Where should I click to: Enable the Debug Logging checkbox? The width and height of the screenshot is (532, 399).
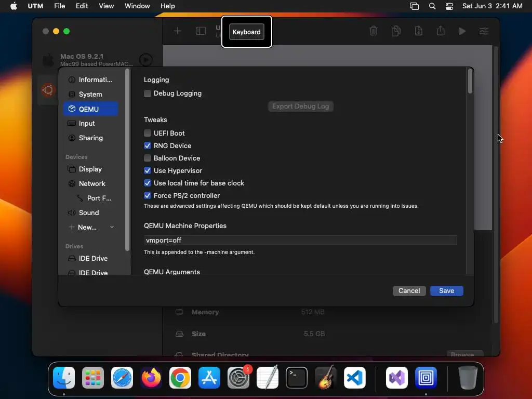[147, 94]
